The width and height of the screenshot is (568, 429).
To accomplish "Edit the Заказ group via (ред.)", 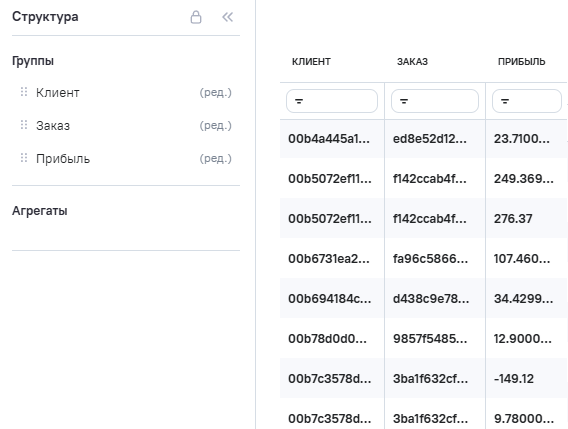I will point(216,125).
